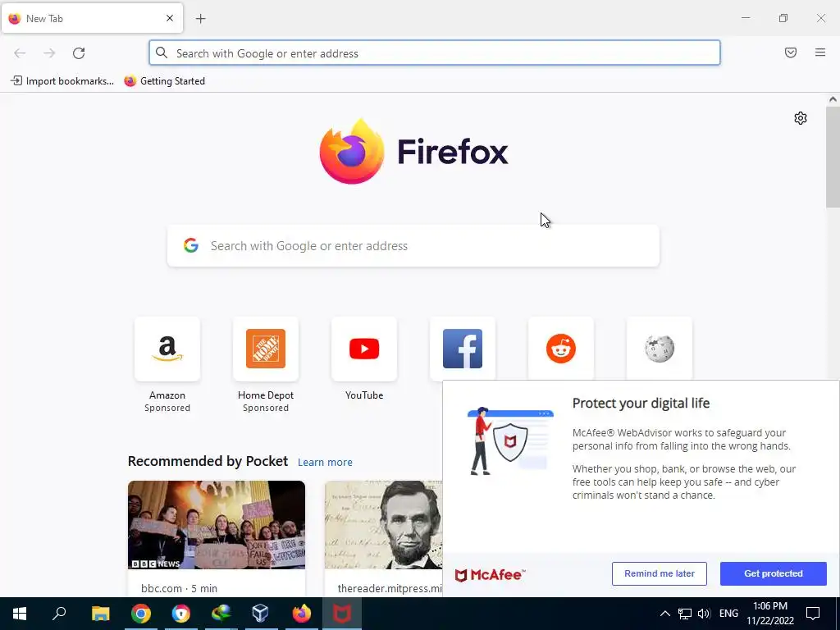Open network status tray icon

(685, 614)
